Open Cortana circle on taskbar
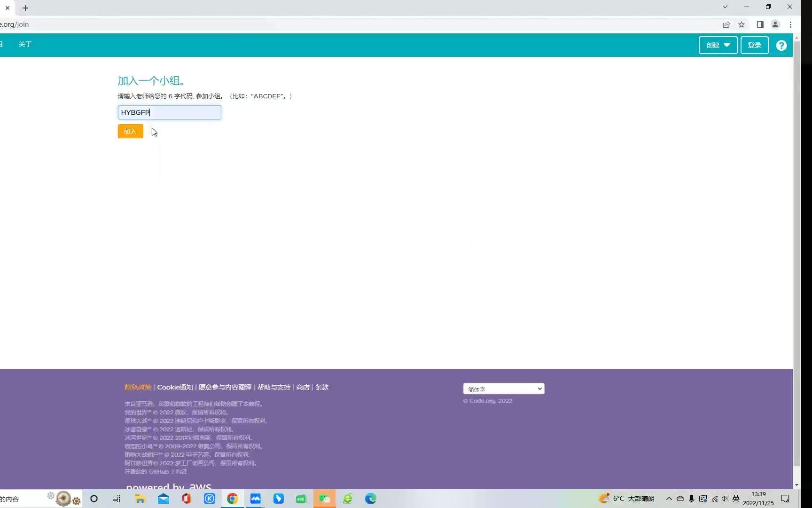This screenshot has height=508, width=812. (x=94, y=499)
